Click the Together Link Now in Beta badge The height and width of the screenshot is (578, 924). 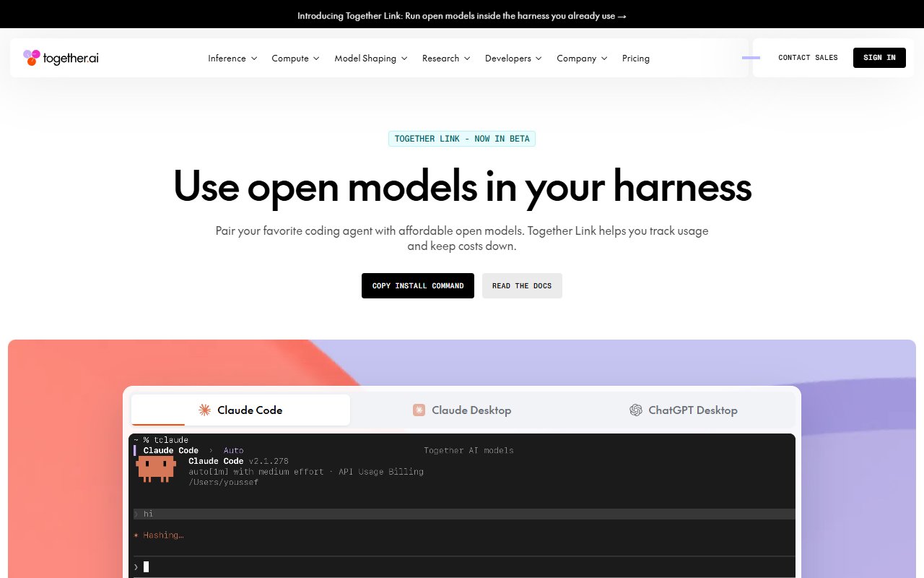[x=462, y=139]
